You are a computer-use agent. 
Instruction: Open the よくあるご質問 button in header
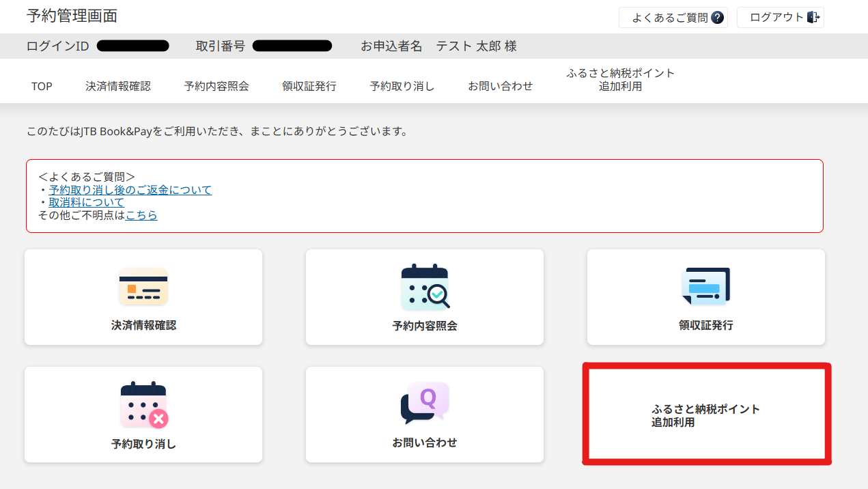(x=673, y=18)
